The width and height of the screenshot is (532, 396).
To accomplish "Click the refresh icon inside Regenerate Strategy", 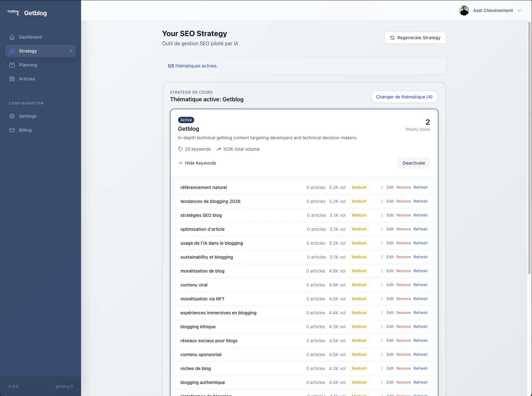I will click(x=392, y=37).
